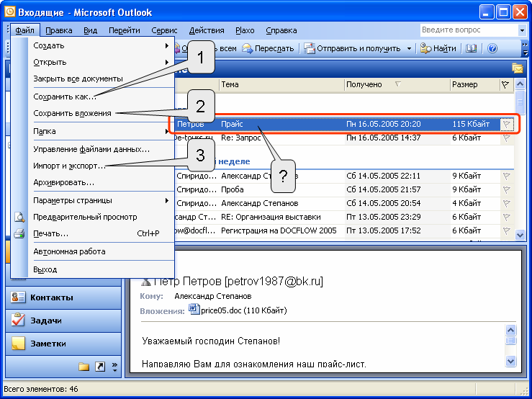The height and width of the screenshot is (399, 532).
Task: Choose Архивировать... menu entry
Action: [x=101, y=183]
